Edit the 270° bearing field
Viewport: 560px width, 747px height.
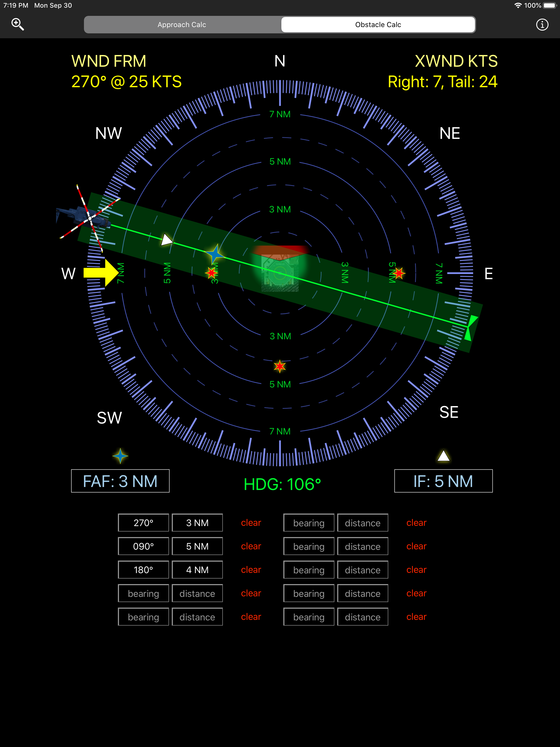(143, 523)
